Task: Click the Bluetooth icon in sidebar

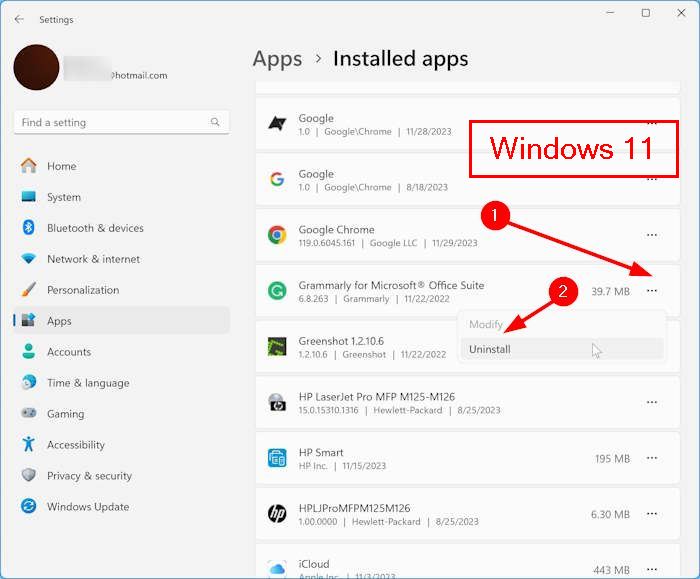Action: pyautogui.click(x=29, y=227)
